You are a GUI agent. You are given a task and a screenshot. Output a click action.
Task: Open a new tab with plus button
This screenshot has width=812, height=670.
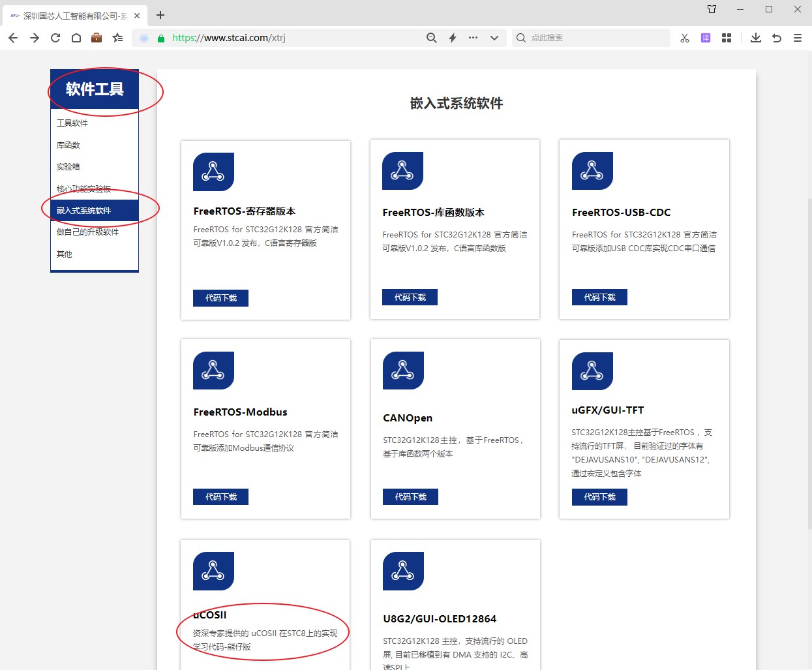tap(160, 15)
